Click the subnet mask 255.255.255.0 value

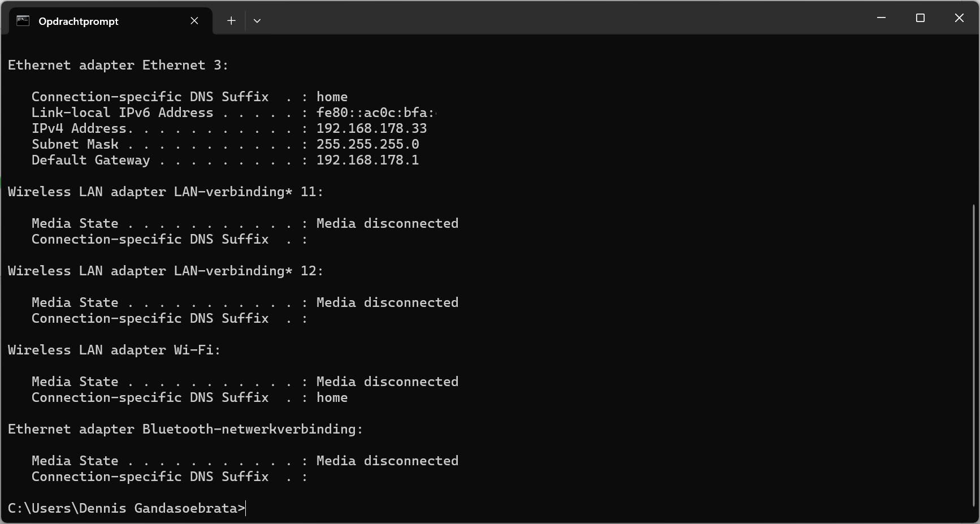point(367,144)
